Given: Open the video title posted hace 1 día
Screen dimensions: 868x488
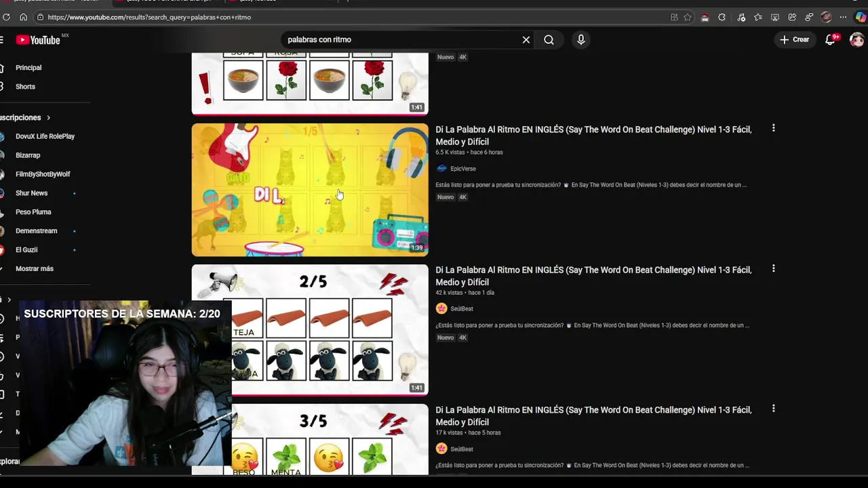Looking at the screenshot, I should point(593,276).
